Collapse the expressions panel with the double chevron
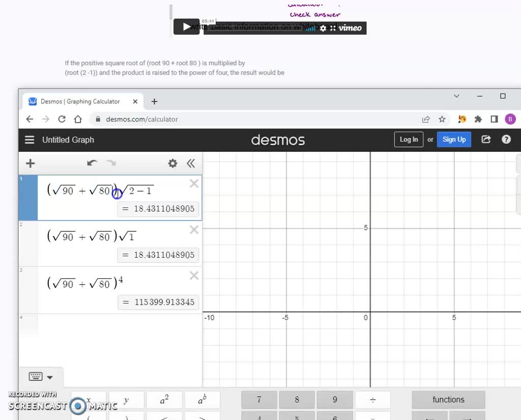The width and height of the screenshot is (521, 420). (x=191, y=163)
